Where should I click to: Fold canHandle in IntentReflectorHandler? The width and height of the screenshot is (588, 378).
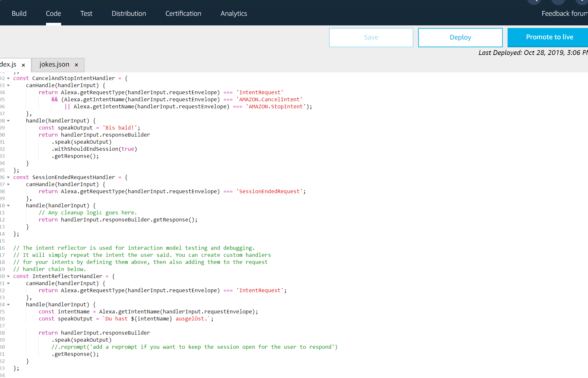click(8, 283)
